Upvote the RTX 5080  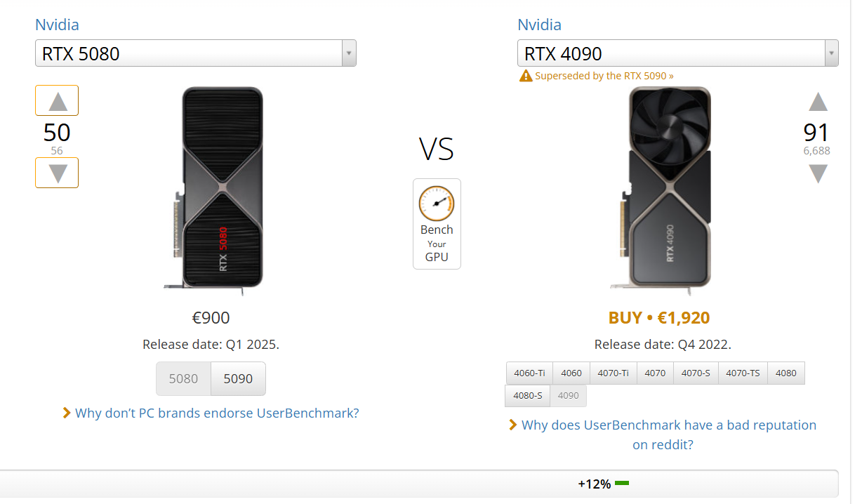click(x=57, y=101)
